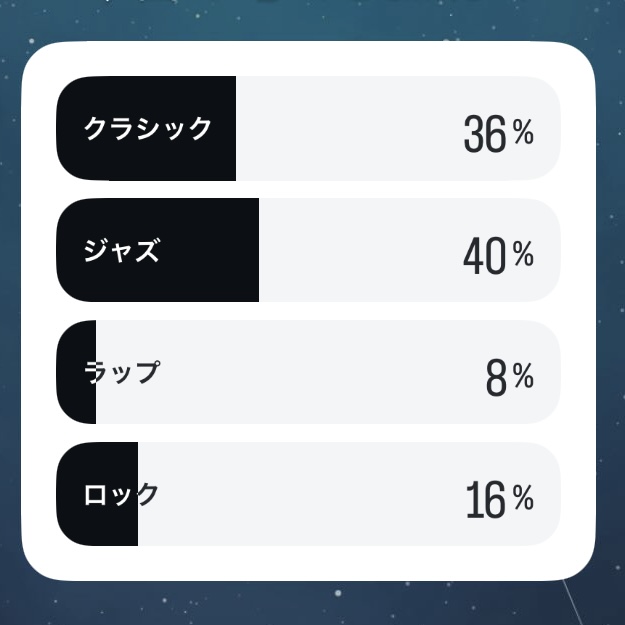The height and width of the screenshot is (625, 625).
Task: Click the クラシック label text
Action: tap(147, 128)
